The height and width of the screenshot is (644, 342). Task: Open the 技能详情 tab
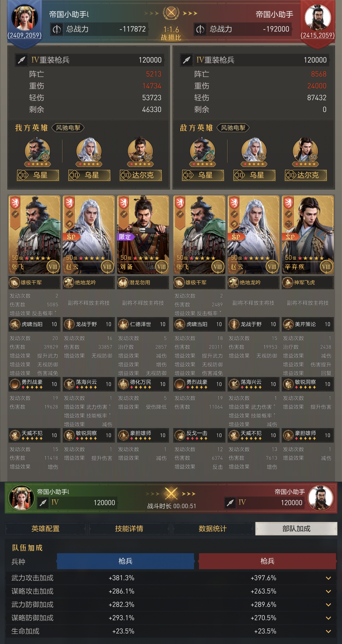click(x=129, y=529)
